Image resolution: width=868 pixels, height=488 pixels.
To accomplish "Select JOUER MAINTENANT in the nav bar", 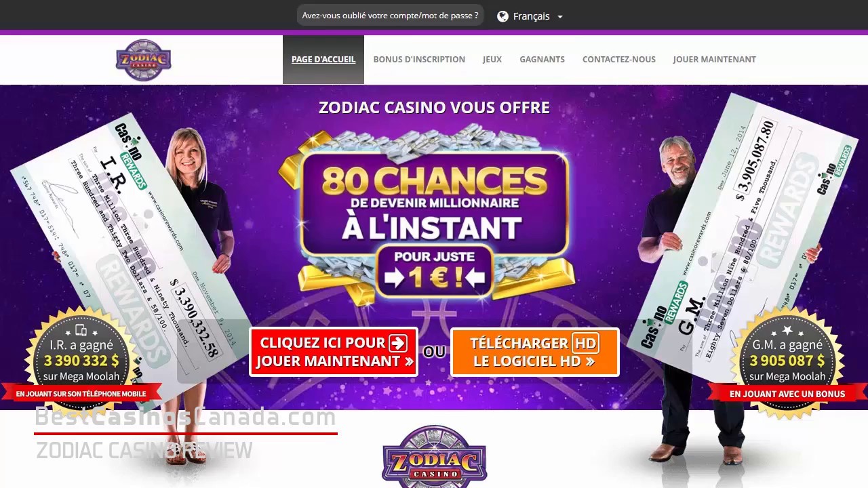I will point(714,60).
